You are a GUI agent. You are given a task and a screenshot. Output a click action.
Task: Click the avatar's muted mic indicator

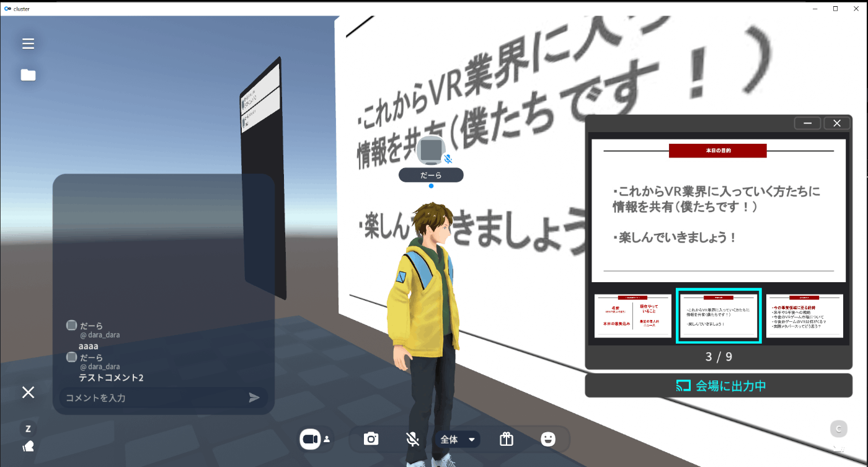[x=448, y=159]
